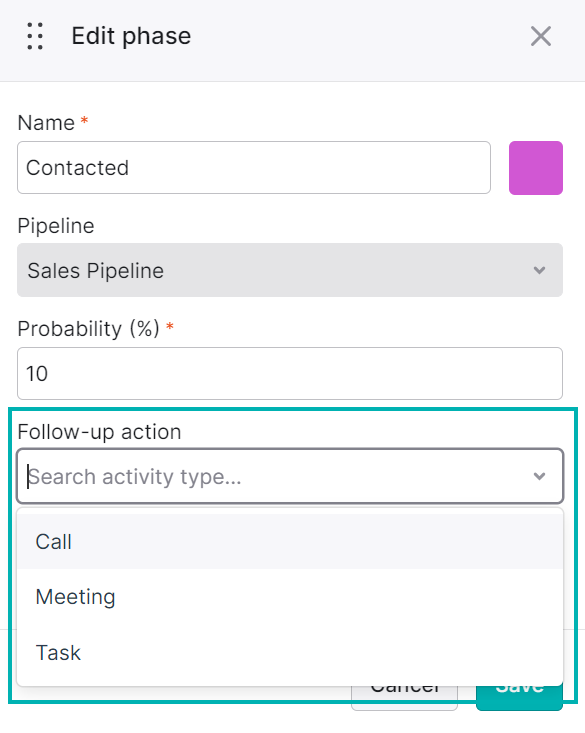Viewport: 585px width, 733px height.
Task: Click the Probability (%) label
Action: [x=88, y=329]
